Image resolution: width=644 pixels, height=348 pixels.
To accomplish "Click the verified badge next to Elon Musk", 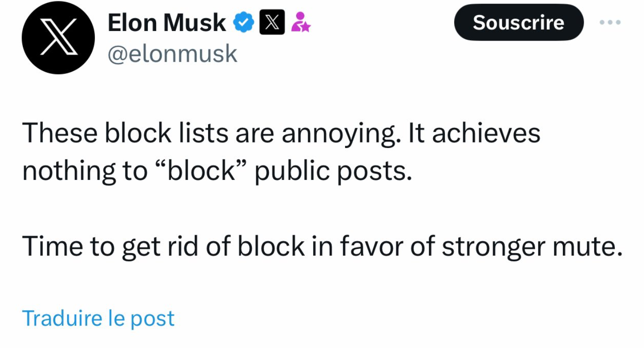I will click(x=244, y=21).
